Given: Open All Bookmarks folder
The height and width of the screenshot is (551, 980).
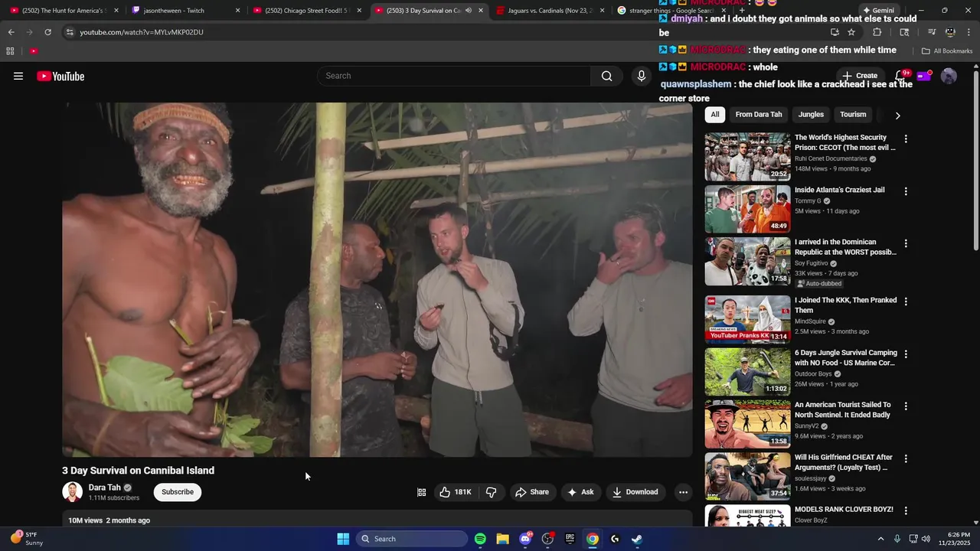Looking at the screenshot, I should point(946,51).
